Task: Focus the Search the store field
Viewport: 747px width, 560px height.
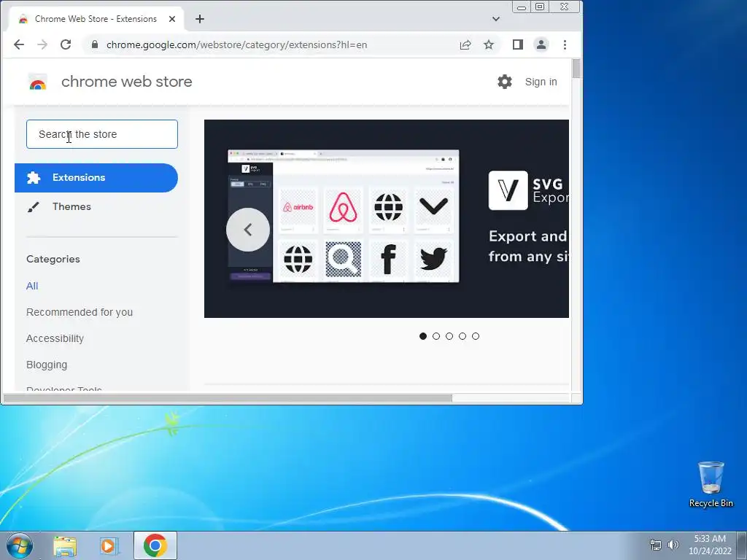Action: tap(102, 134)
